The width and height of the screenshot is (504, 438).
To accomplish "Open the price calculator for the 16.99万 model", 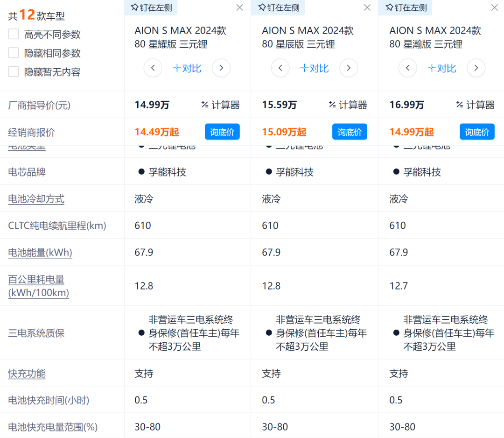I will click(475, 105).
